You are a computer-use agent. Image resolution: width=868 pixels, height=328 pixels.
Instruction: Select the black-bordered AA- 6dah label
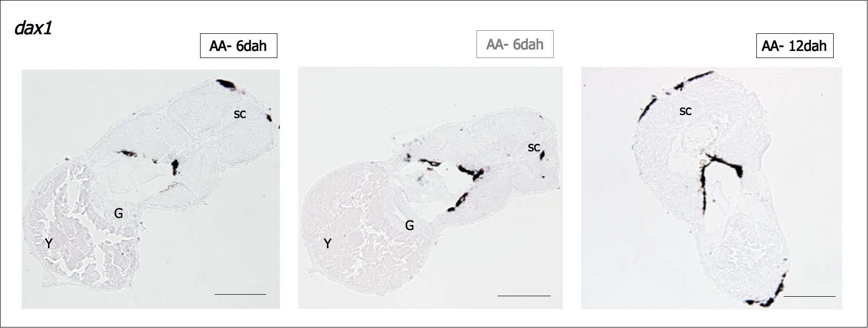[238, 46]
